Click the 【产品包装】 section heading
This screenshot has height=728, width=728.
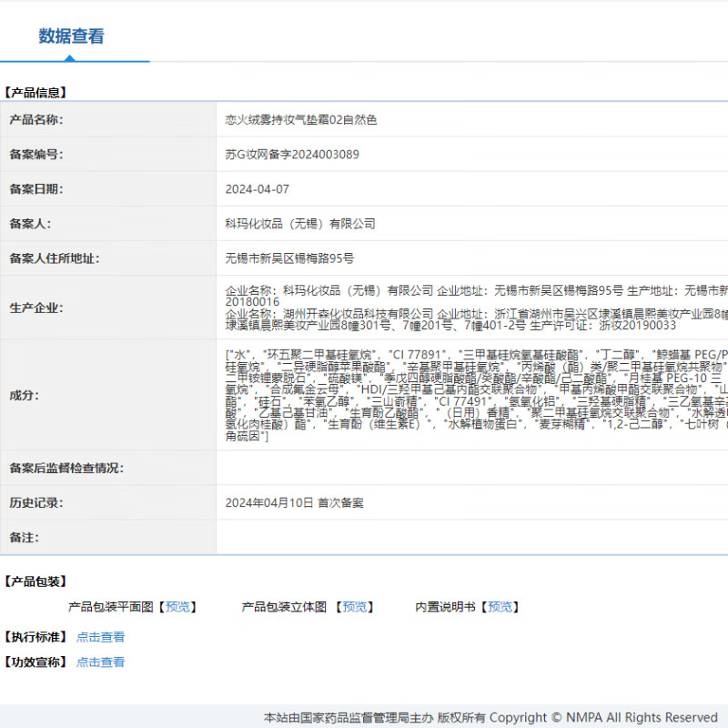35,581
